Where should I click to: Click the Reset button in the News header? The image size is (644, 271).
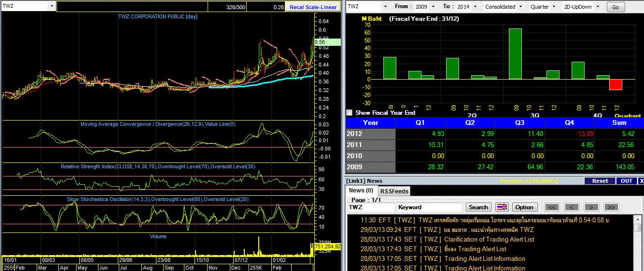click(x=600, y=181)
